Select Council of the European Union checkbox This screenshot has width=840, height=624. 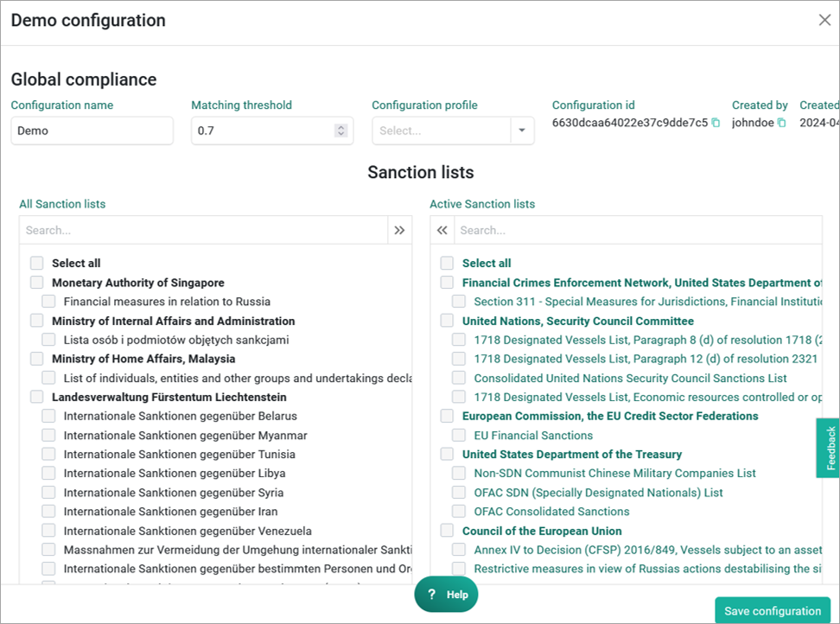pyautogui.click(x=447, y=531)
